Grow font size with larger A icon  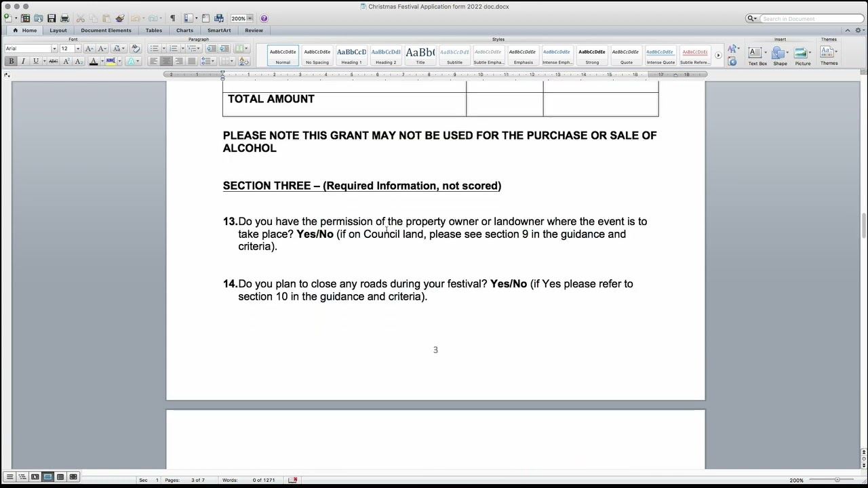89,48
